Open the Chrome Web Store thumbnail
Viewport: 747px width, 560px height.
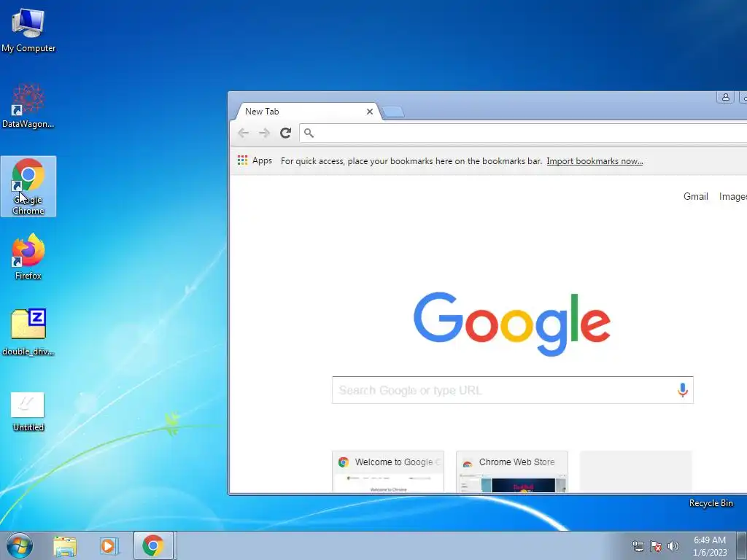pyautogui.click(x=512, y=472)
